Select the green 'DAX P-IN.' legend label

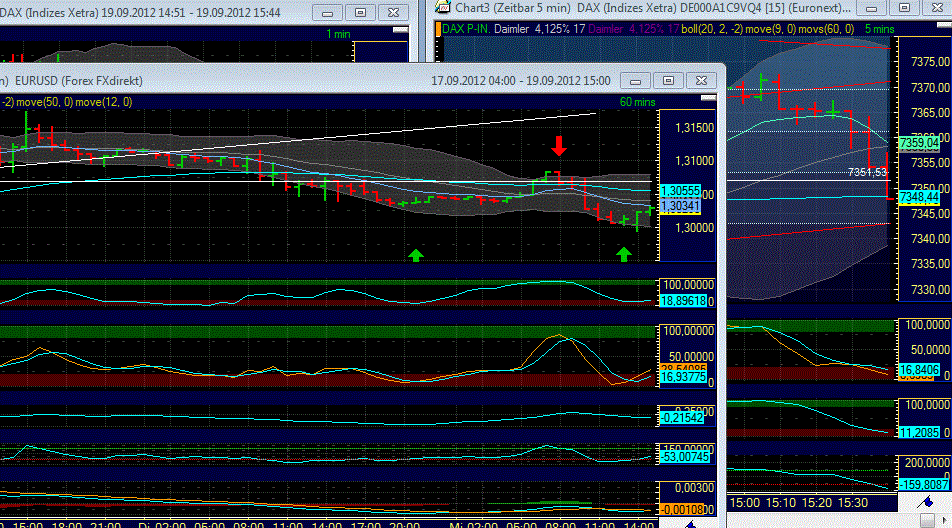click(466, 29)
